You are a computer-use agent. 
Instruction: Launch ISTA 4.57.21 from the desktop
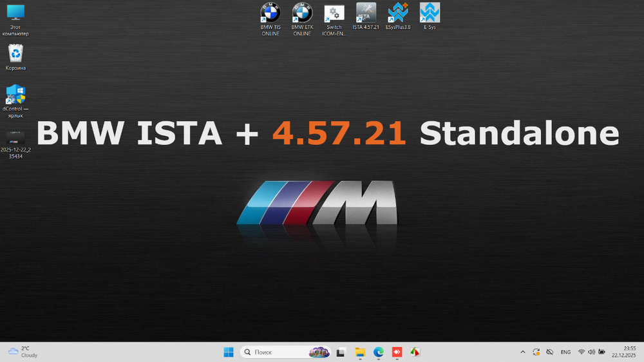pyautogui.click(x=366, y=14)
